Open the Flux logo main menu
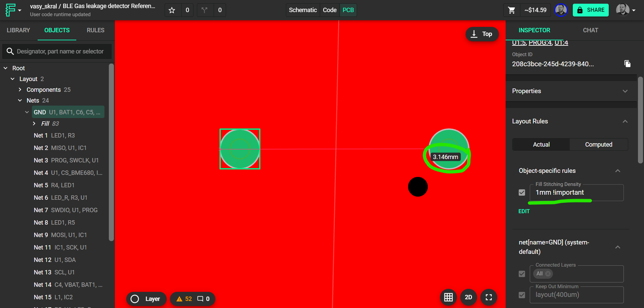Viewport: 644px width, 308px height. (13, 10)
